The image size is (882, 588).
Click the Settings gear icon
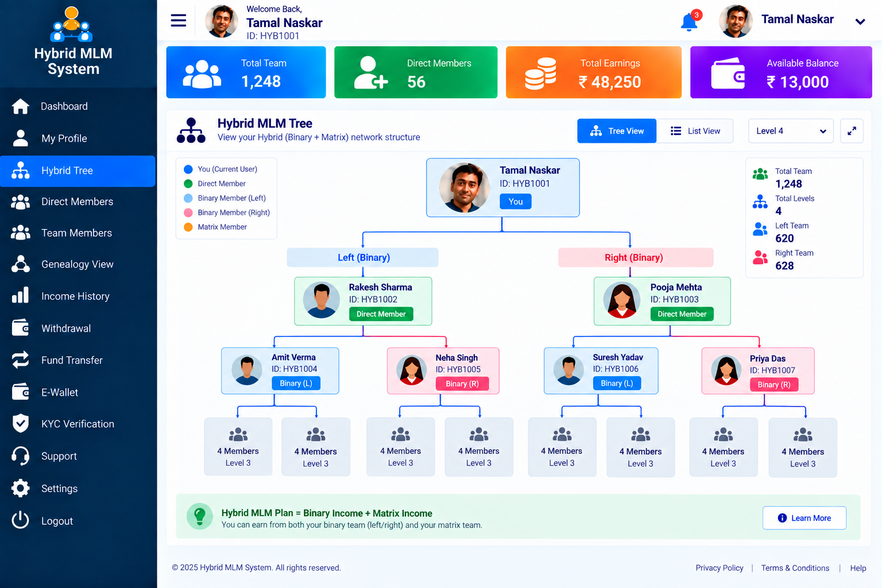(x=20, y=488)
